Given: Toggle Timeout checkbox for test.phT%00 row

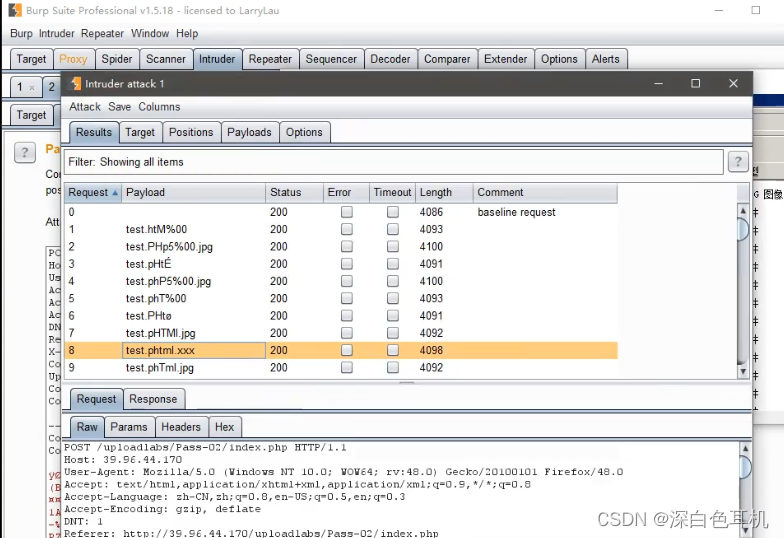Looking at the screenshot, I should [x=393, y=298].
